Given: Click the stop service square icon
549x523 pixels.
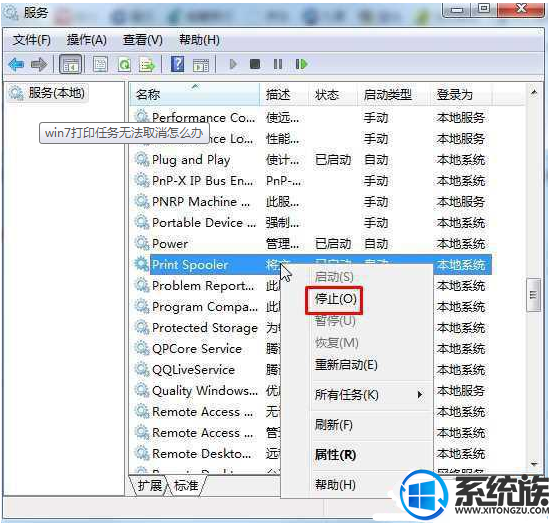Looking at the screenshot, I should click(255, 64).
